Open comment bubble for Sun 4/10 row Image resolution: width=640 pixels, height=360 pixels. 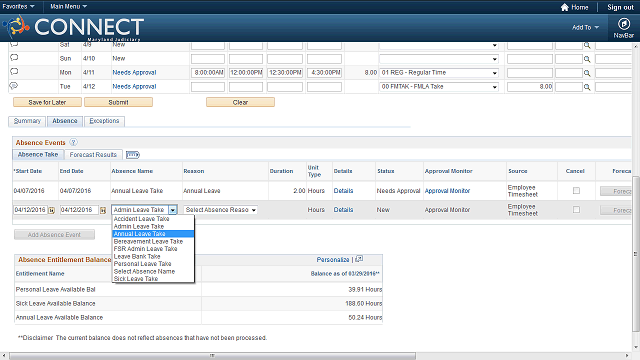(x=14, y=58)
